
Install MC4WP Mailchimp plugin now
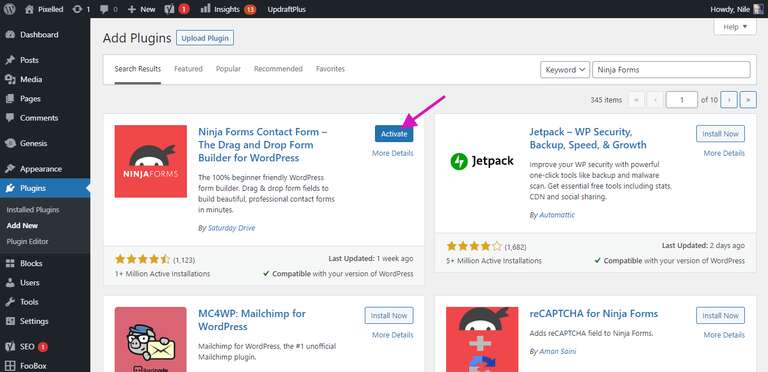tap(389, 316)
